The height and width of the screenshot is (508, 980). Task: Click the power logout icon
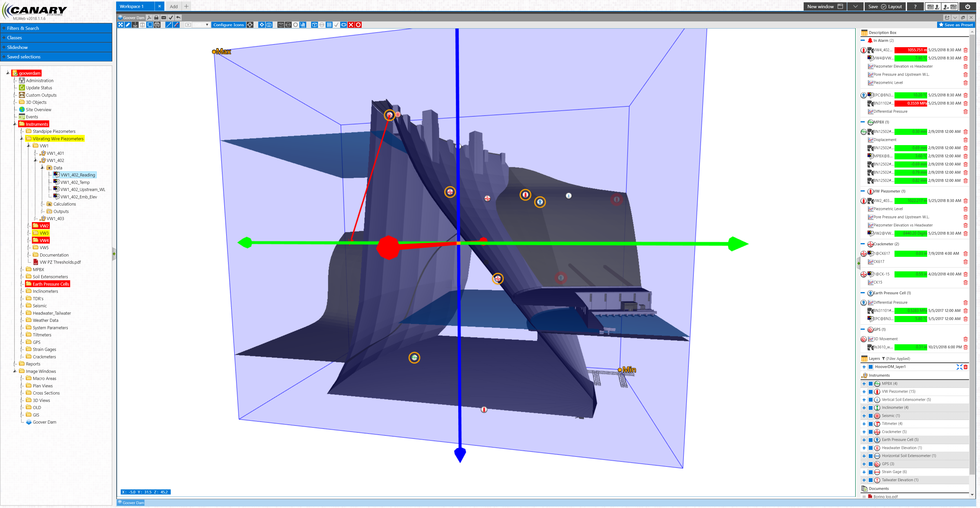967,6
